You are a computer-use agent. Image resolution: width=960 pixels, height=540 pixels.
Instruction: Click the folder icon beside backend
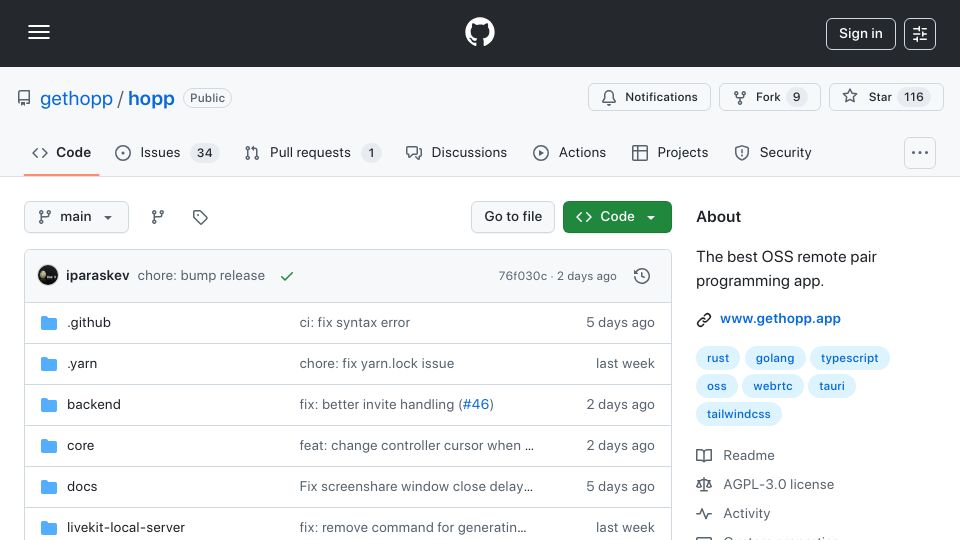49,405
